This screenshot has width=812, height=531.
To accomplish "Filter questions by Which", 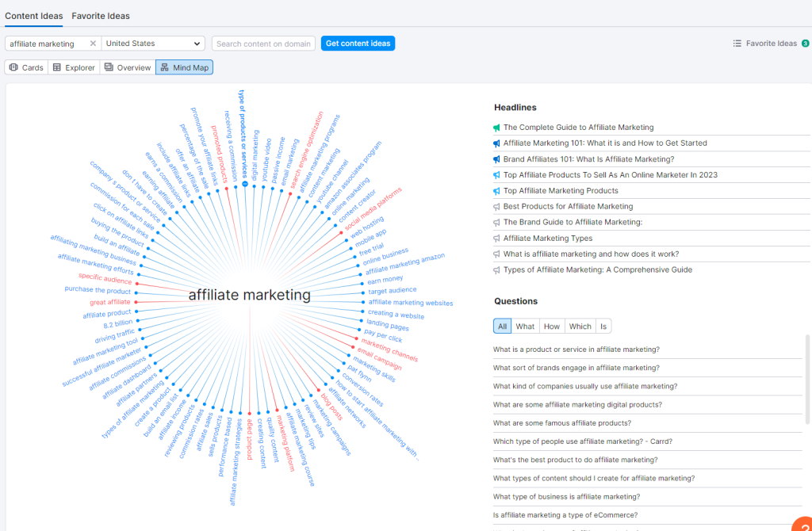I will [x=580, y=326].
